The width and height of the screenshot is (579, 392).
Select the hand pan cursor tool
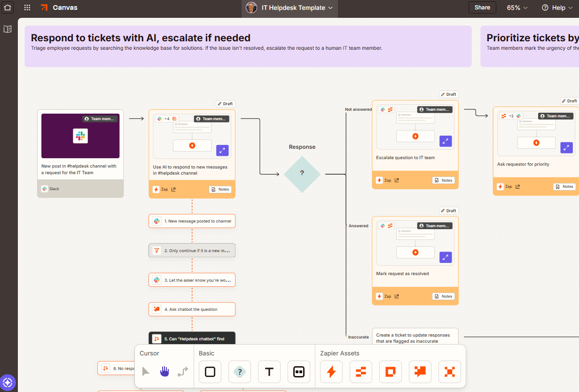click(164, 372)
